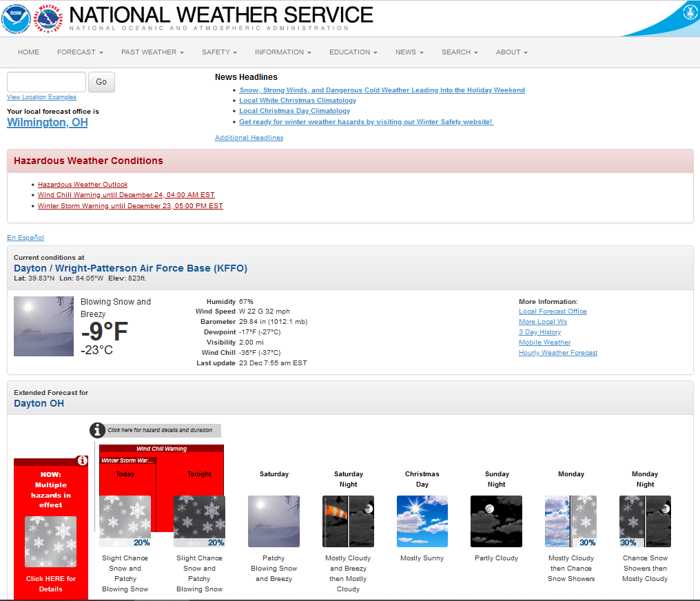700x601 pixels.
Task: Click the small info icon on red hazard box
Action: (82, 460)
